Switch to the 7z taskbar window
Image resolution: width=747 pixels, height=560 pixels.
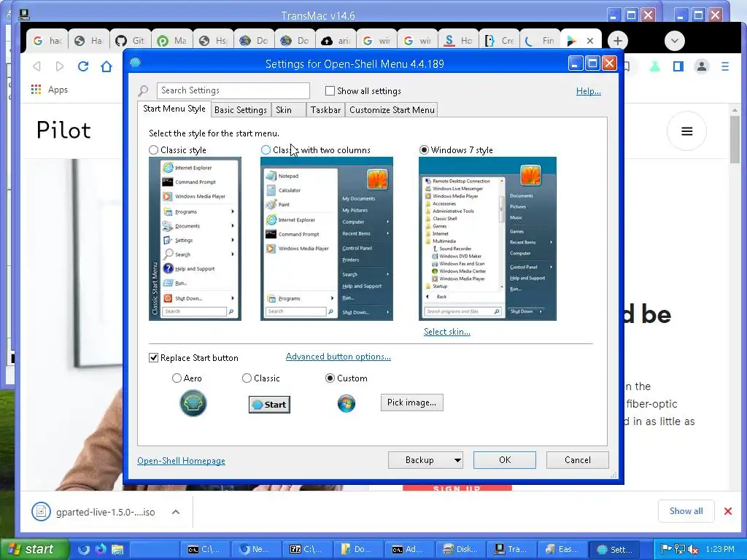308,549
